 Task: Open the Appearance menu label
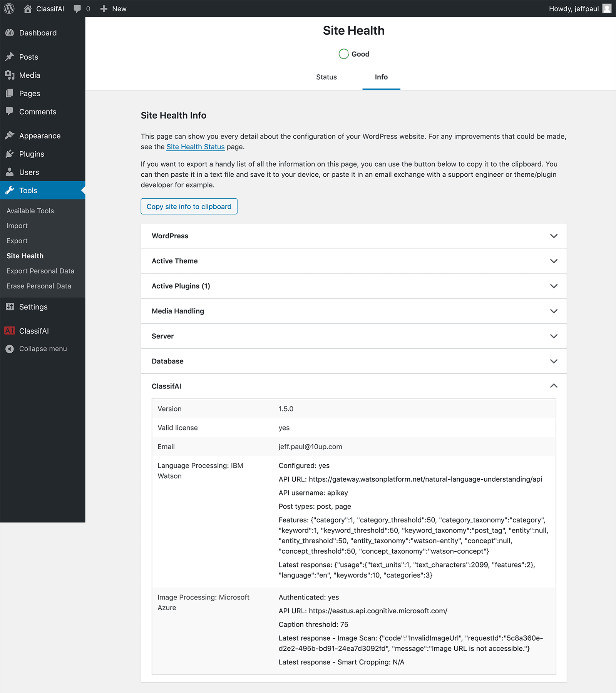(x=40, y=136)
